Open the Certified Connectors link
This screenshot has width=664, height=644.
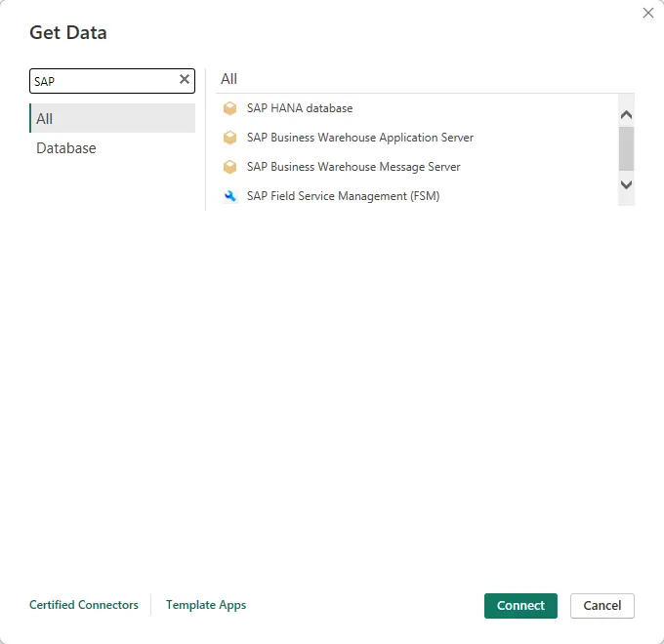tap(84, 605)
